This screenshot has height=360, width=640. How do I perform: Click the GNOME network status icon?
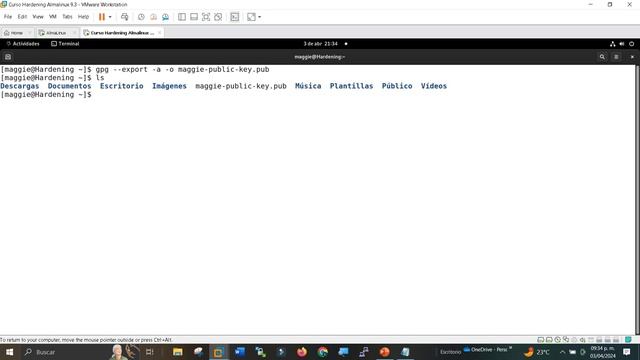click(x=612, y=44)
